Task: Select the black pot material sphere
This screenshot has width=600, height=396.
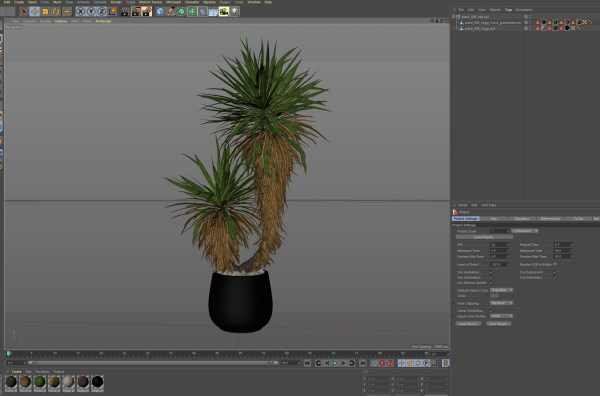Action: (98, 382)
